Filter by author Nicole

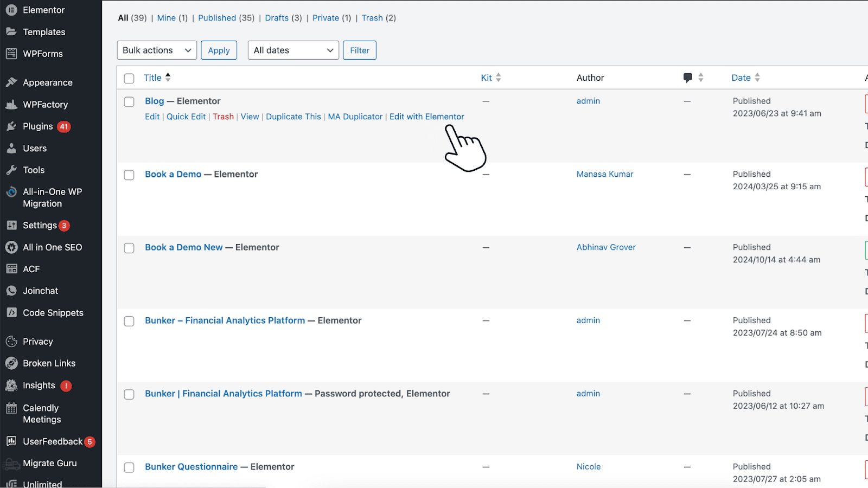pos(589,467)
